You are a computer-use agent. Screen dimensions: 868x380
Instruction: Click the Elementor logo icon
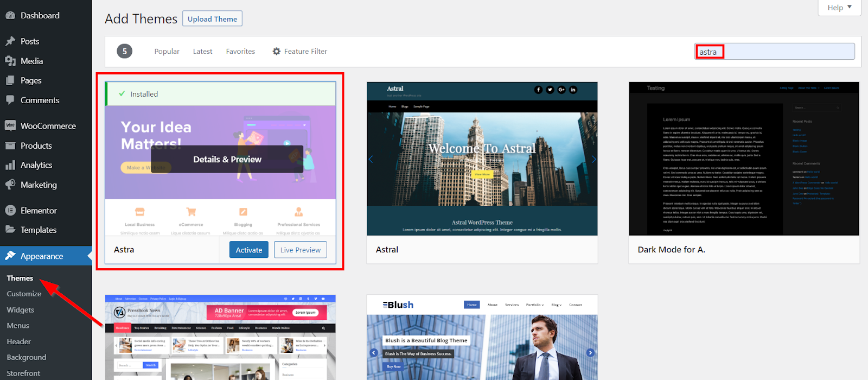point(10,211)
